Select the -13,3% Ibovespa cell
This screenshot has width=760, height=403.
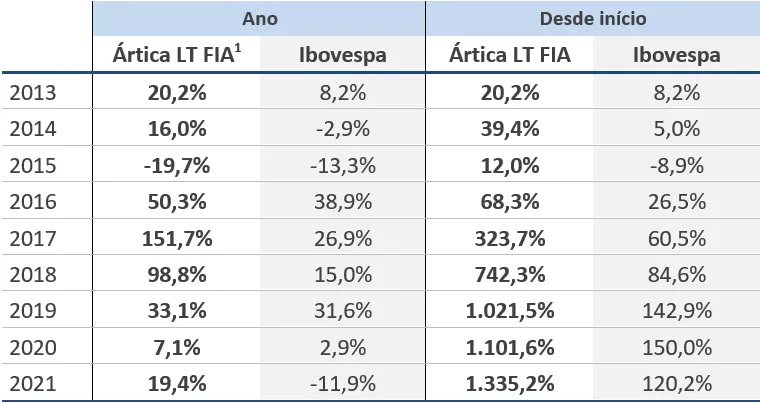click(x=343, y=166)
